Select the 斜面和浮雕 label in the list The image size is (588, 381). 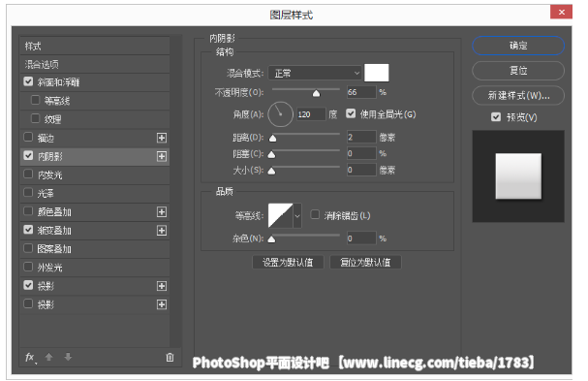tap(58, 82)
